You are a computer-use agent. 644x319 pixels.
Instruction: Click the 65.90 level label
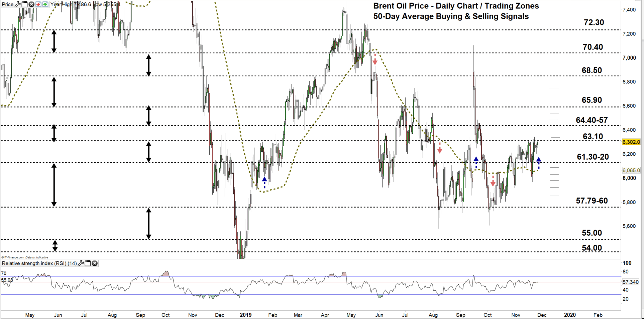[592, 100]
